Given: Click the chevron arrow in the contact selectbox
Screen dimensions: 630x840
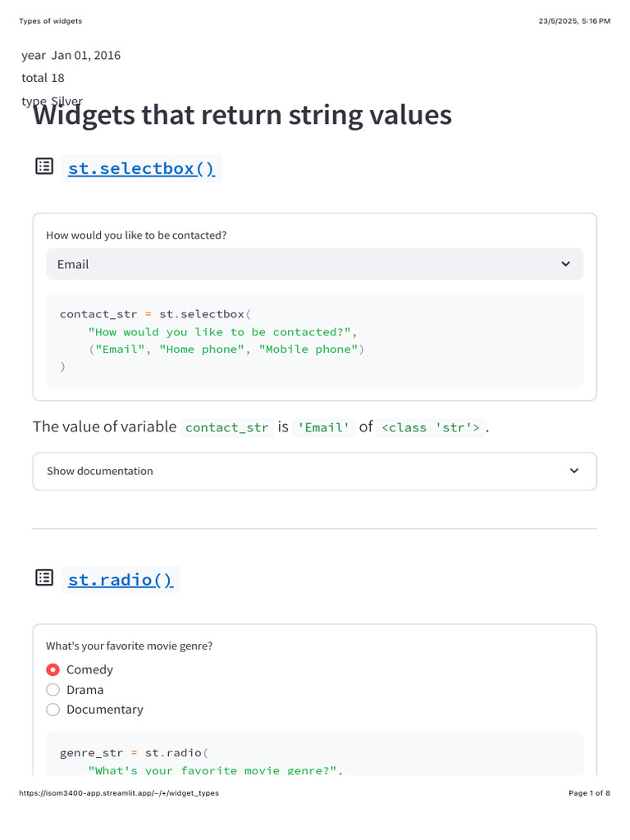Looking at the screenshot, I should click(565, 264).
